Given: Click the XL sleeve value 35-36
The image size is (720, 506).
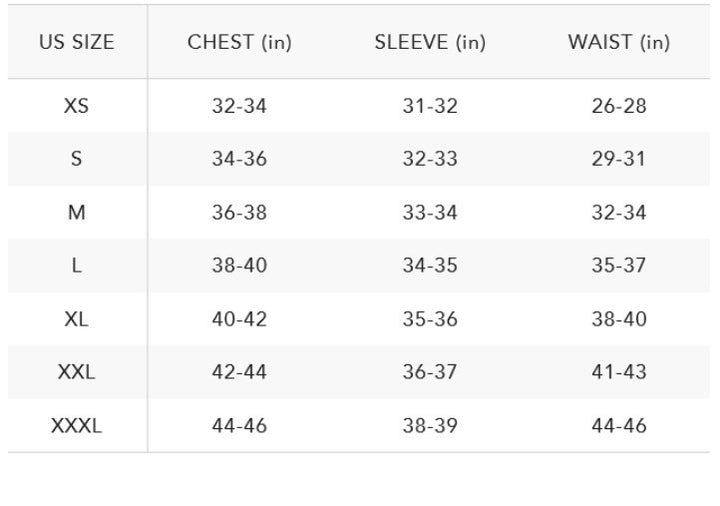Looking at the screenshot, I should [430, 319].
